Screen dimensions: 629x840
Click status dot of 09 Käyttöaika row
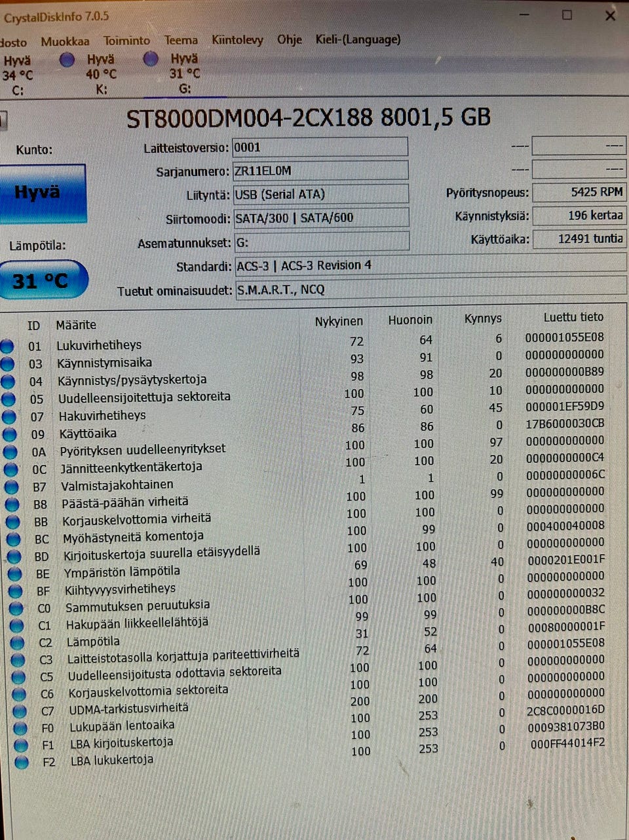[9, 434]
